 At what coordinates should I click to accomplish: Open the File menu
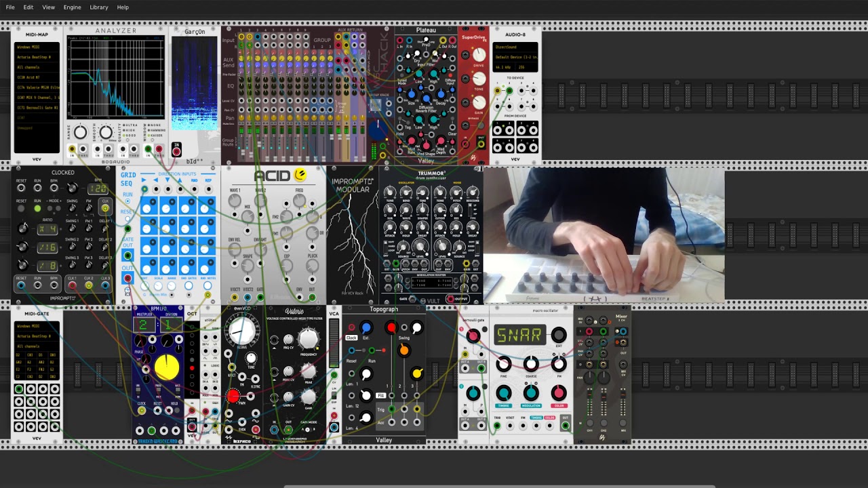tap(10, 7)
